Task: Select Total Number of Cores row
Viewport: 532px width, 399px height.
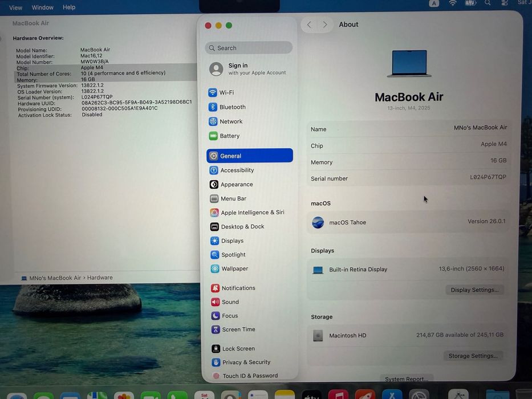Action: point(105,74)
